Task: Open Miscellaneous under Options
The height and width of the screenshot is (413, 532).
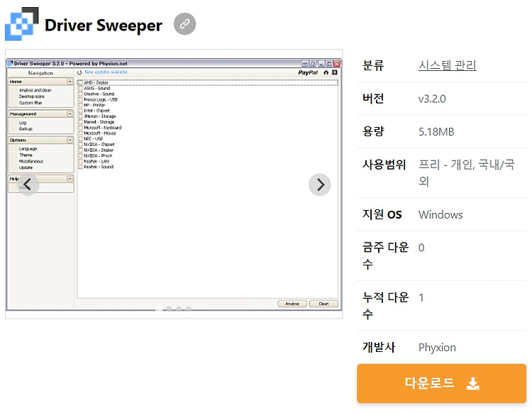Action: pyautogui.click(x=31, y=161)
